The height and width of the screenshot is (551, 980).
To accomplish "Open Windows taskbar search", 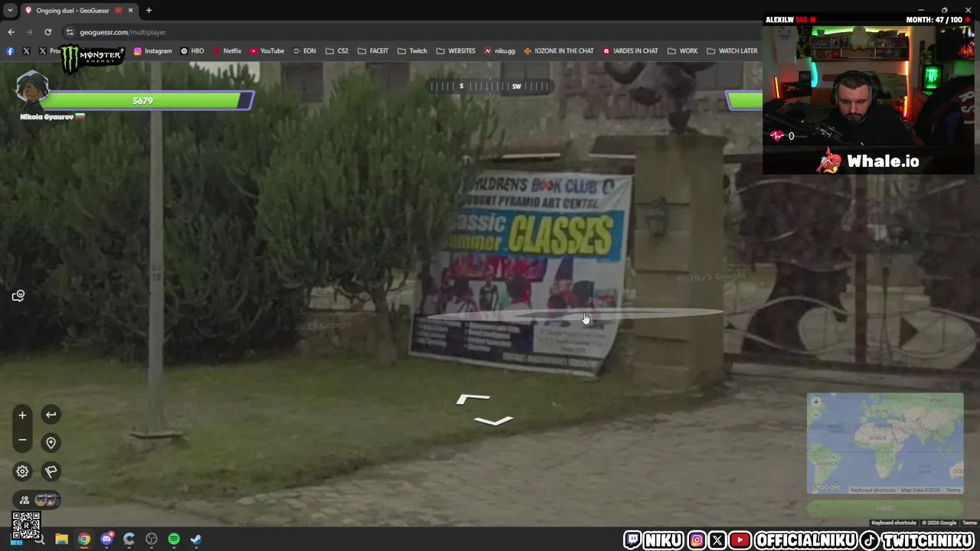I will coord(39,540).
